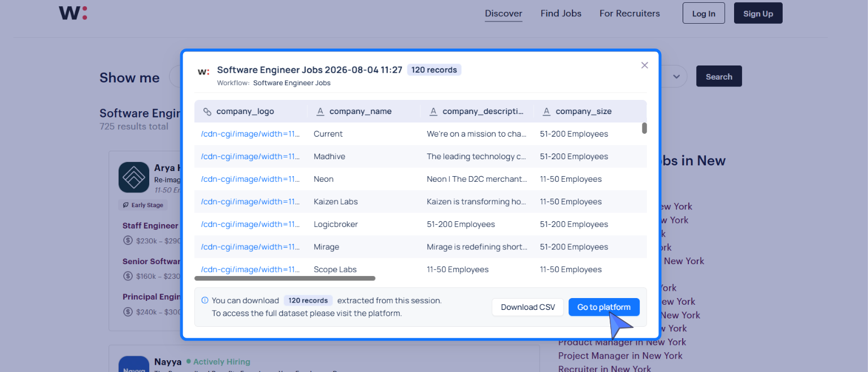Viewport: 868px width, 372px height.
Task: Open the logo link in the Mirage row
Action: click(250, 247)
